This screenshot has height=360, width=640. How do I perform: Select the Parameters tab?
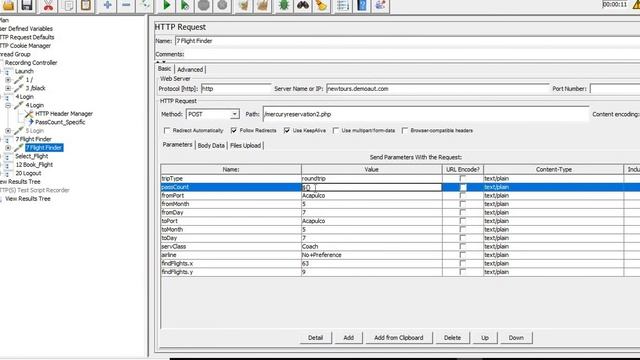pos(177,145)
